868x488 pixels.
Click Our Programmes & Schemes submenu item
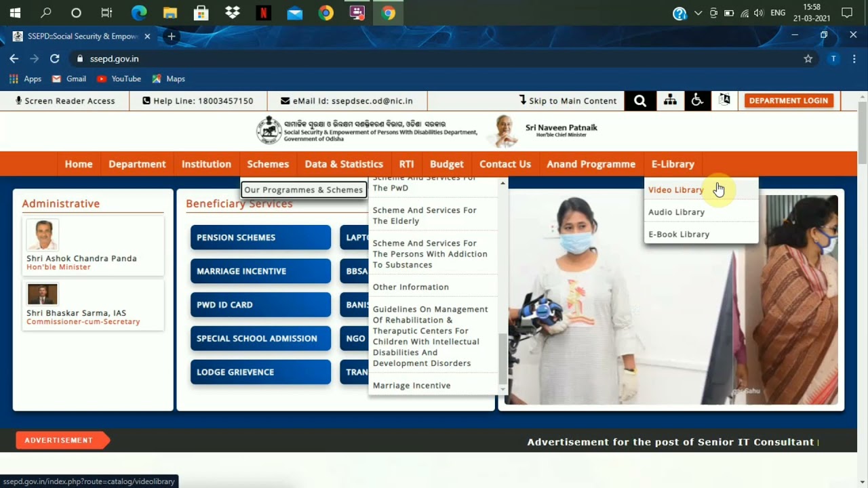(x=303, y=190)
